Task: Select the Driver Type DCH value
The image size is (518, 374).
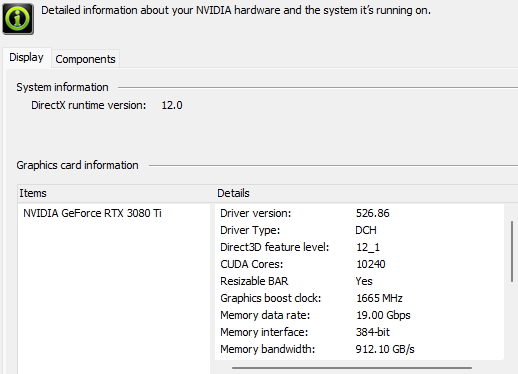Action: click(366, 230)
